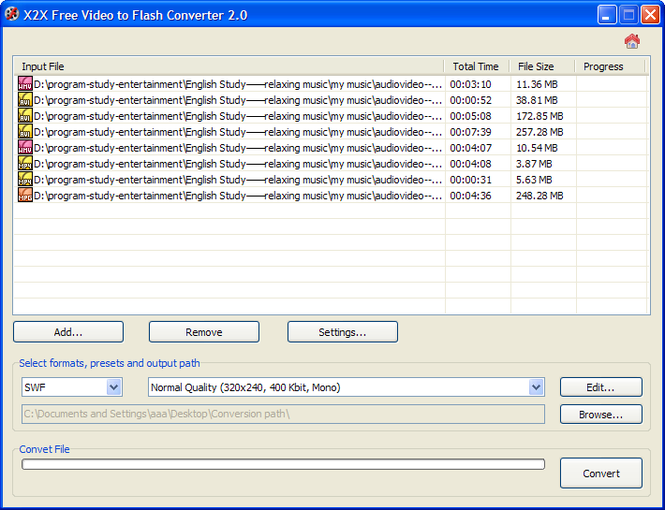Click the file icon of the 10.54 MB item
Screen dimensions: 665x510
pyautogui.click(x=25, y=148)
